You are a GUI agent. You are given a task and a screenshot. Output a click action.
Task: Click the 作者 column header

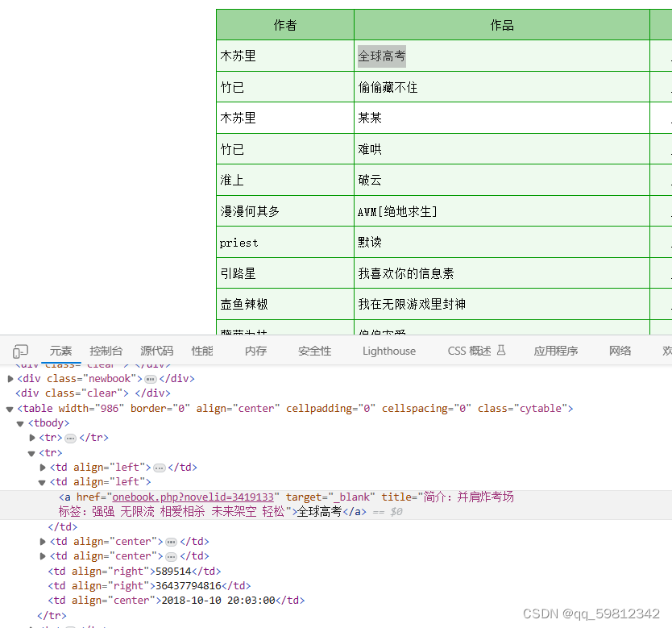[285, 25]
